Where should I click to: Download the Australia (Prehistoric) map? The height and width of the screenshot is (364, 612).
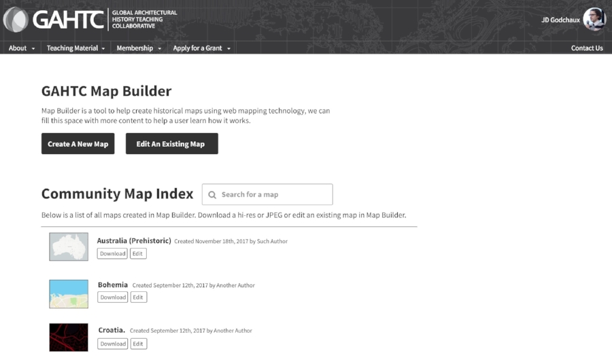112,254
